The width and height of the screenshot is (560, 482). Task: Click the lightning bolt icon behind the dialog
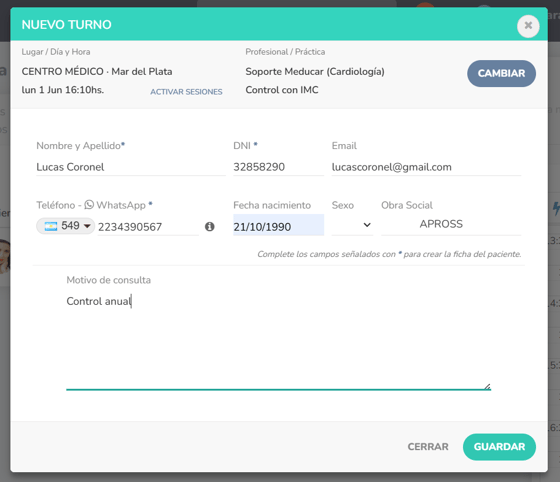tap(556, 209)
